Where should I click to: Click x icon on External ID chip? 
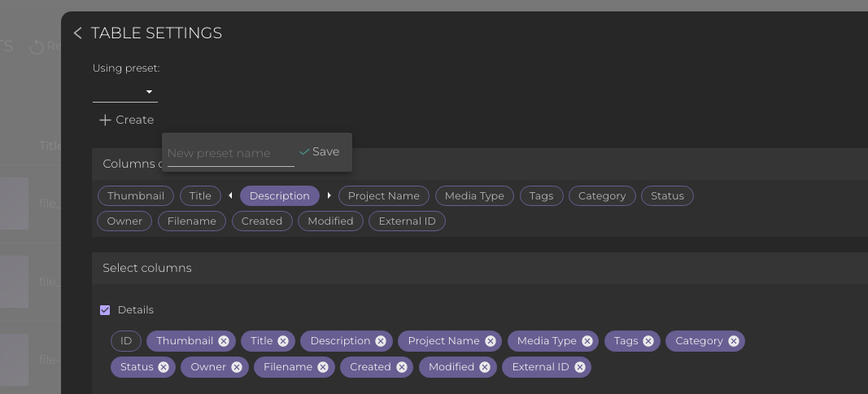(580, 367)
